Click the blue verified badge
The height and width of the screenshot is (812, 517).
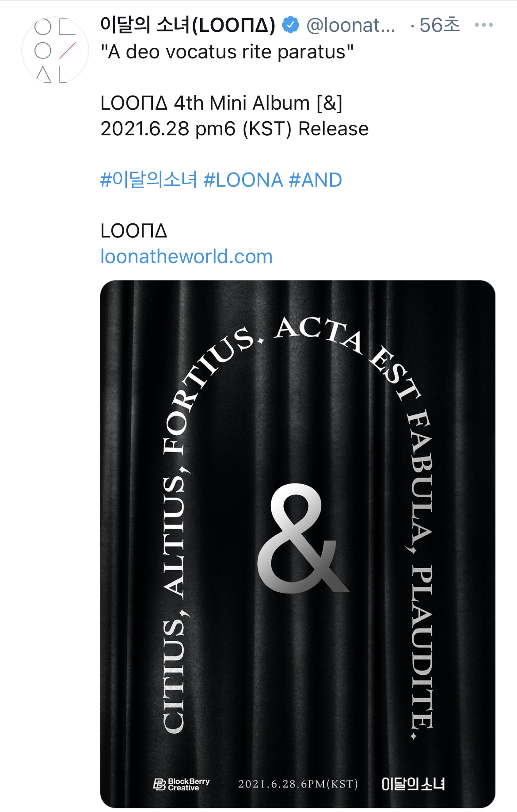(291, 25)
